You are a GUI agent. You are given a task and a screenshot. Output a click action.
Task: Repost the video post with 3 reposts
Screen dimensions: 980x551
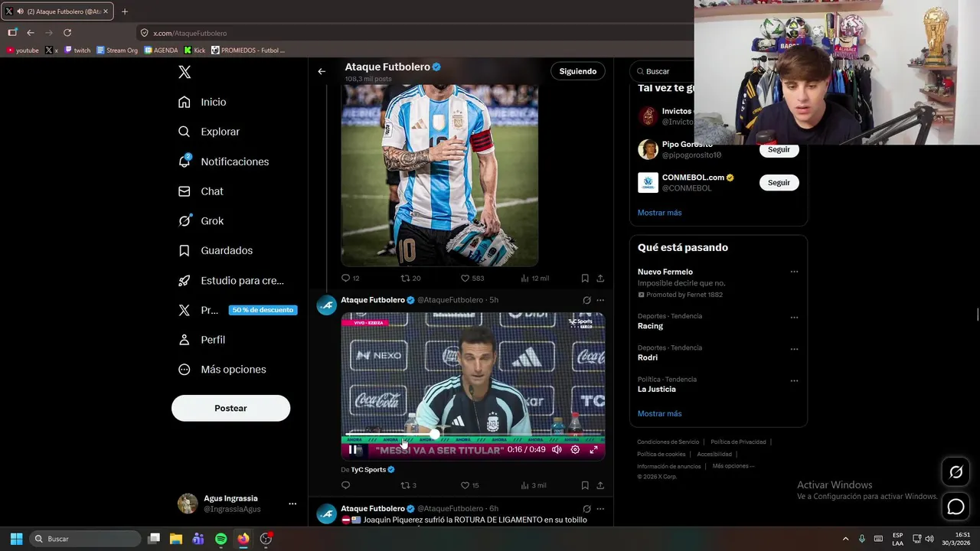[408, 485]
